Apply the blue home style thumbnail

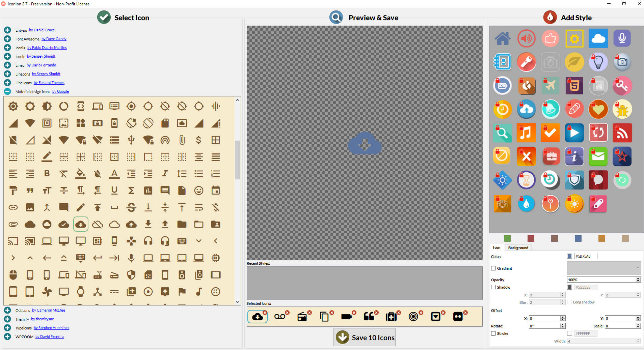(503, 38)
